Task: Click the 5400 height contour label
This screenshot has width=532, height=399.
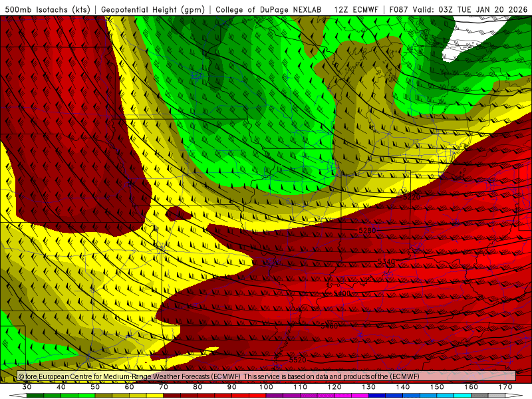Action: click(x=342, y=293)
